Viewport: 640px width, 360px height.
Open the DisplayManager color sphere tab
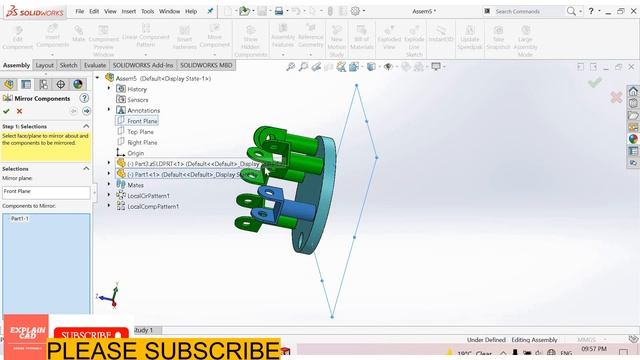click(x=78, y=84)
